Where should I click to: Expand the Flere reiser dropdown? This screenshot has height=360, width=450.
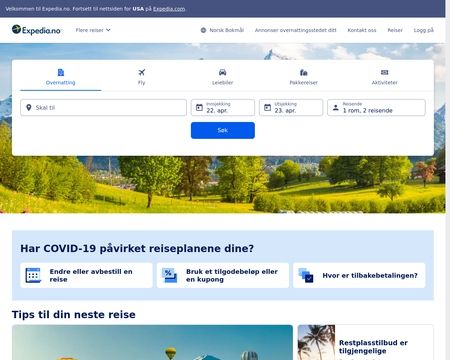[x=93, y=30]
